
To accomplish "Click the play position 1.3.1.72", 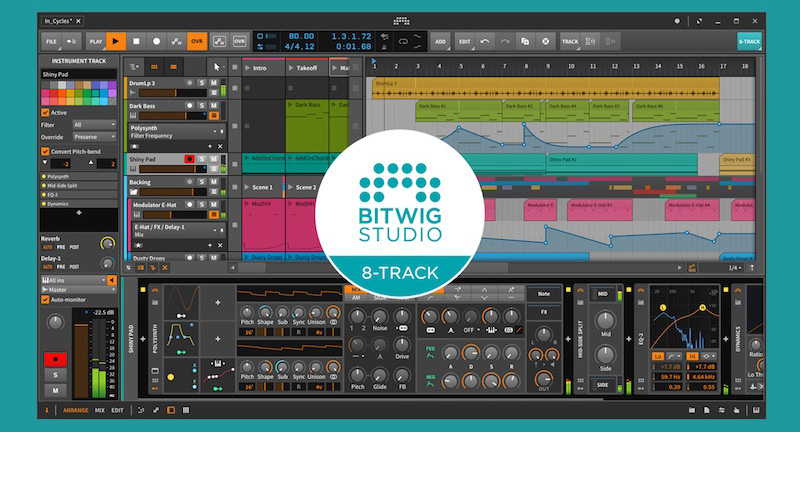I will pyautogui.click(x=351, y=36).
